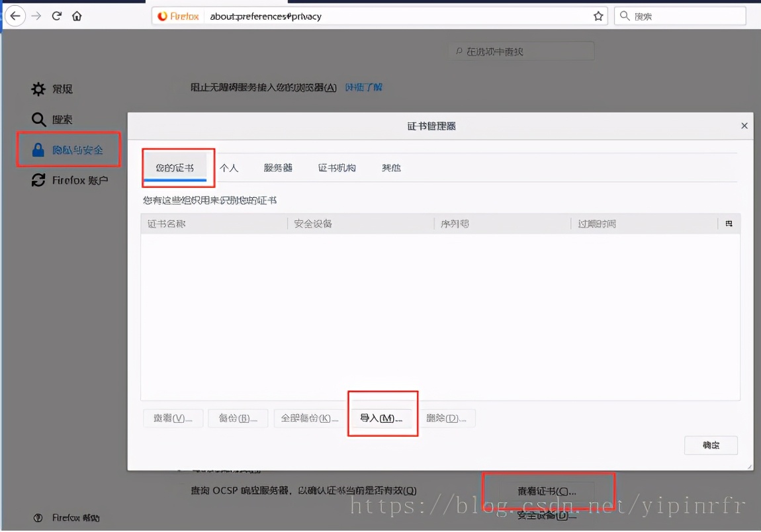
Task: Click the 查看(V)... button
Action: point(173,418)
